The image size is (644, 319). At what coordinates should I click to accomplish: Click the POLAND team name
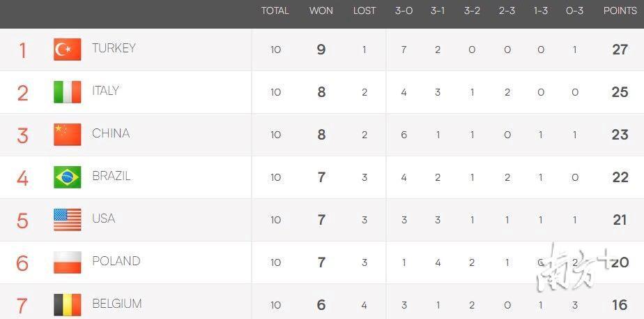[116, 261]
